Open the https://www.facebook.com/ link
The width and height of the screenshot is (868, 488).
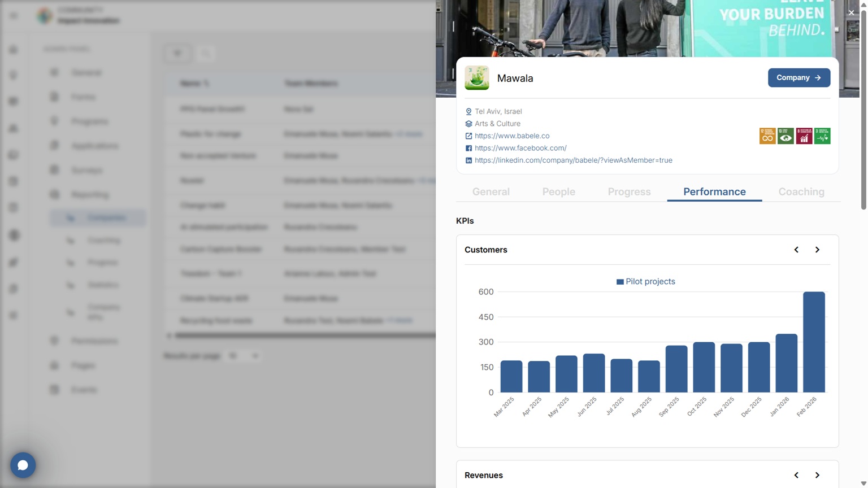coord(520,148)
